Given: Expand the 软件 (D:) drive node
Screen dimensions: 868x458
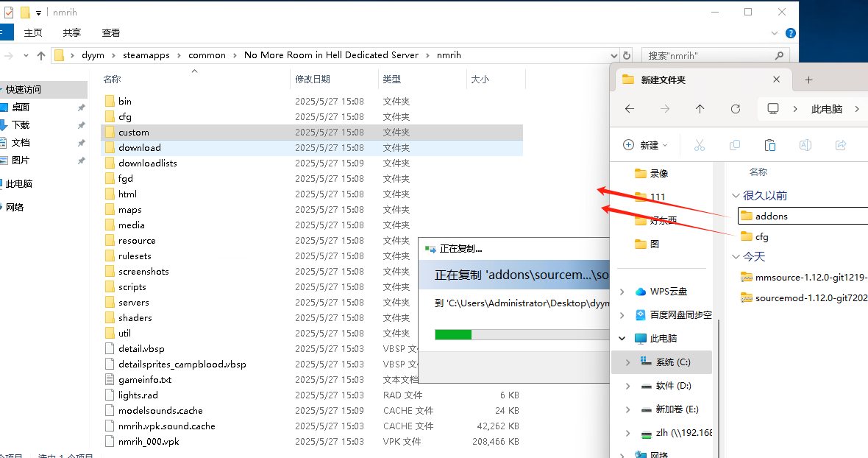Looking at the screenshot, I should tap(627, 386).
